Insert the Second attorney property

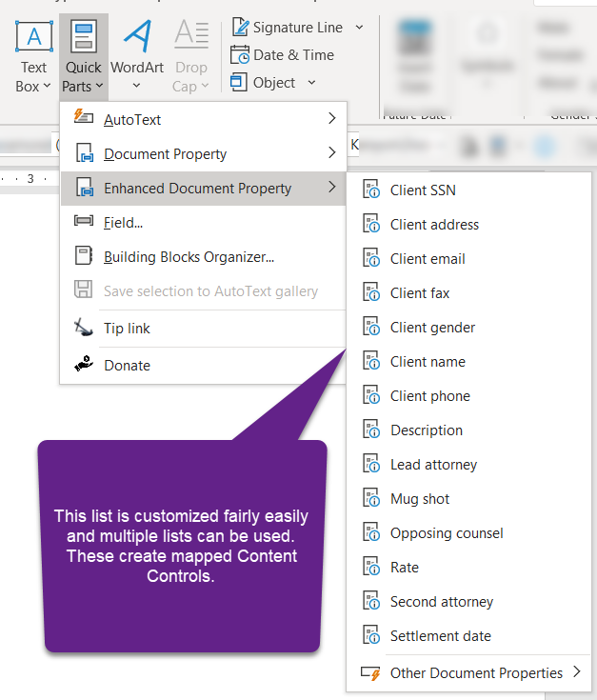[469, 602]
